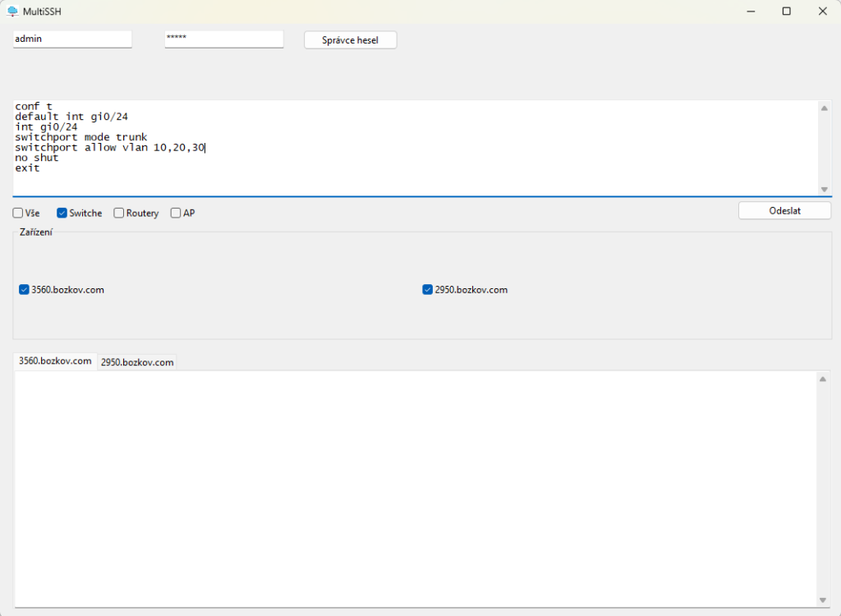Place cursor on 'no shut' line
The width and height of the screenshot is (841, 616).
[36, 158]
